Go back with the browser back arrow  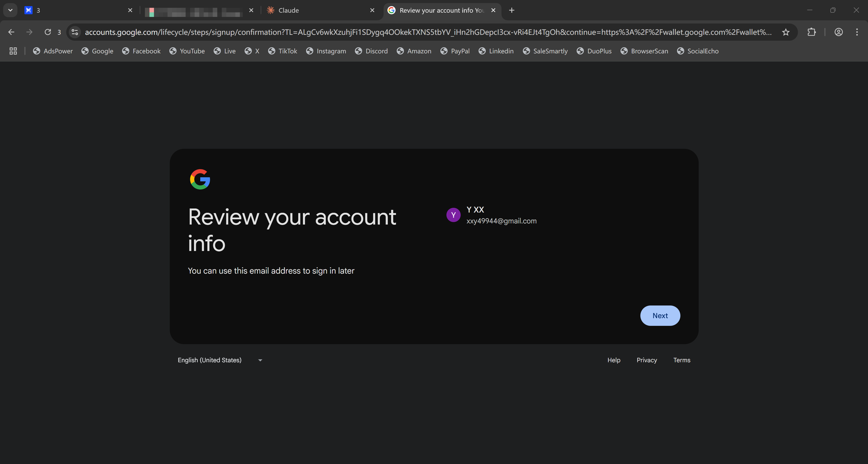pos(11,32)
